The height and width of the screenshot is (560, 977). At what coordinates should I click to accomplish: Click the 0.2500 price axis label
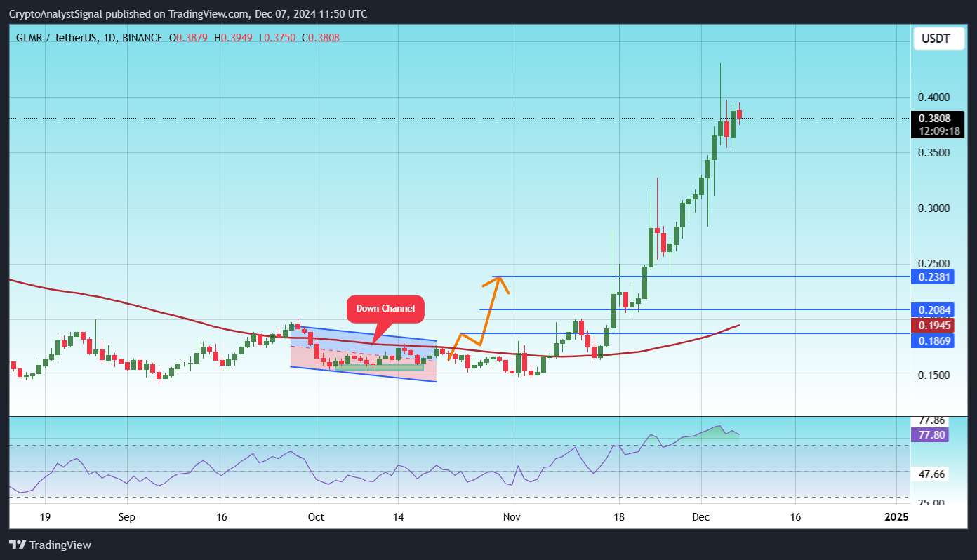[934, 264]
